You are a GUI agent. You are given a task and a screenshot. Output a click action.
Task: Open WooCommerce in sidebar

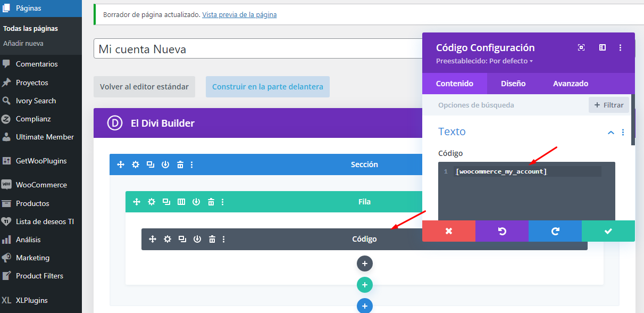pos(41,185)
